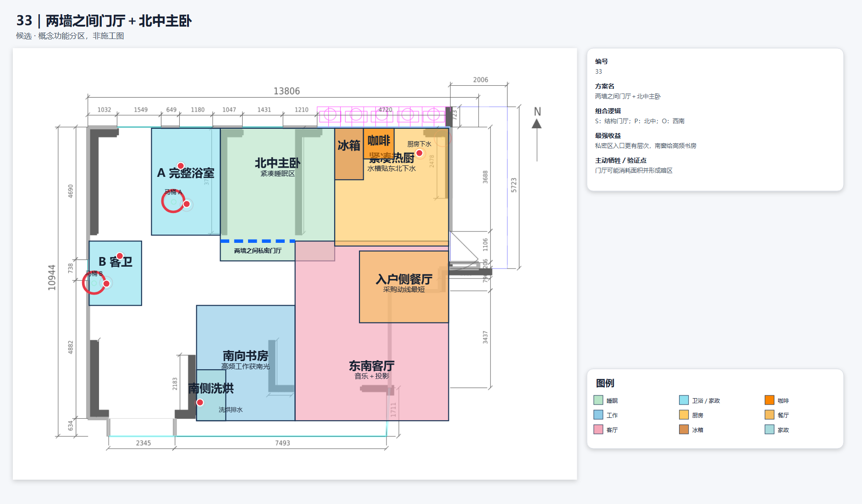Select the 冰箱 brown legend swatch
The width and height of the screenshot is (862, 504).
click(684, 429)
